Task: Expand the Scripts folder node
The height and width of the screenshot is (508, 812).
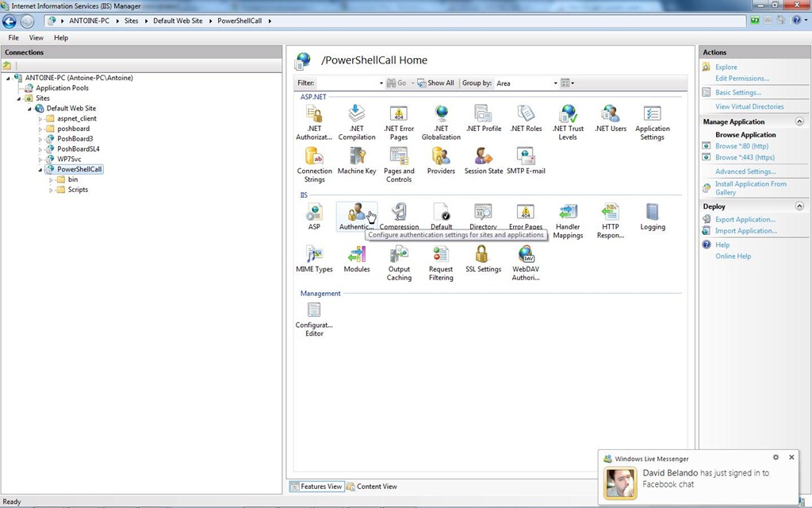Action: [51, 190]
